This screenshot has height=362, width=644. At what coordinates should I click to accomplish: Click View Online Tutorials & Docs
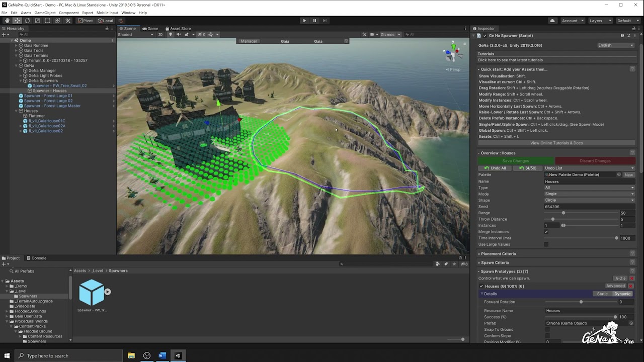tap(556, 143)
